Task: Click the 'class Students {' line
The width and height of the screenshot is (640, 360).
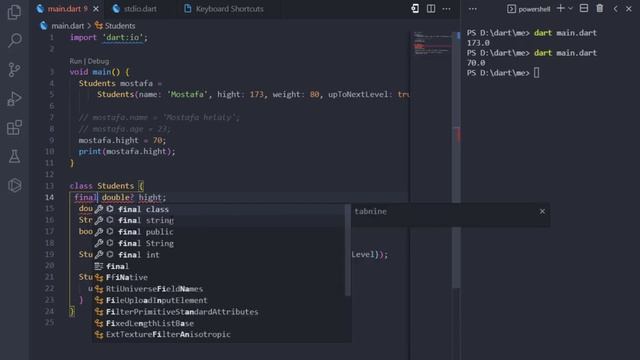Action: tap(107, 186)
